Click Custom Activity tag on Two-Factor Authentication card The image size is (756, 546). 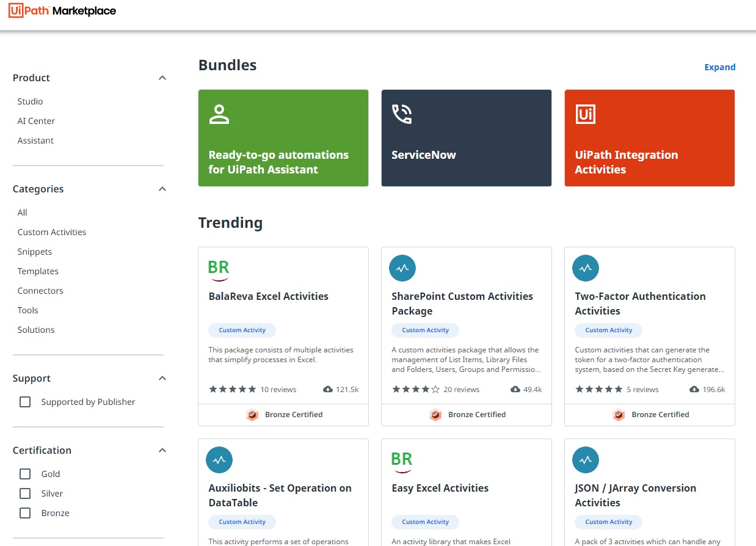click(609, 330)
